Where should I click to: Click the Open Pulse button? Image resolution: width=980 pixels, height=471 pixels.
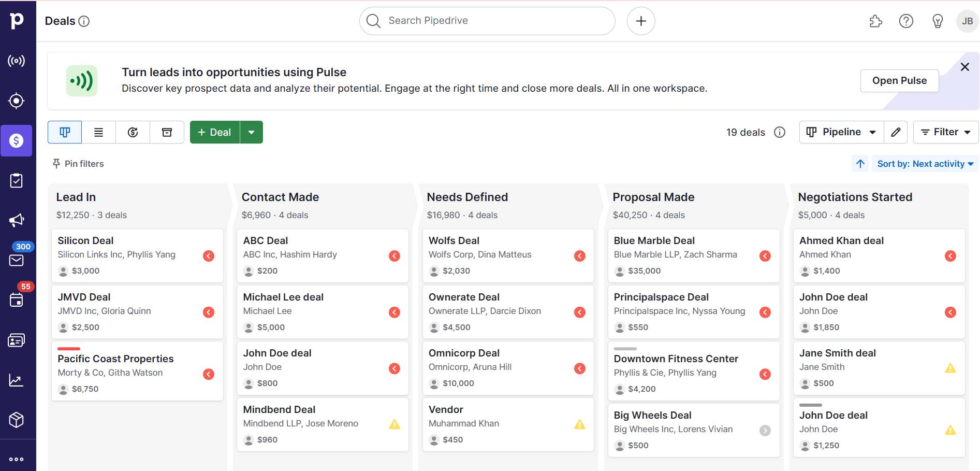pos(899,80)
